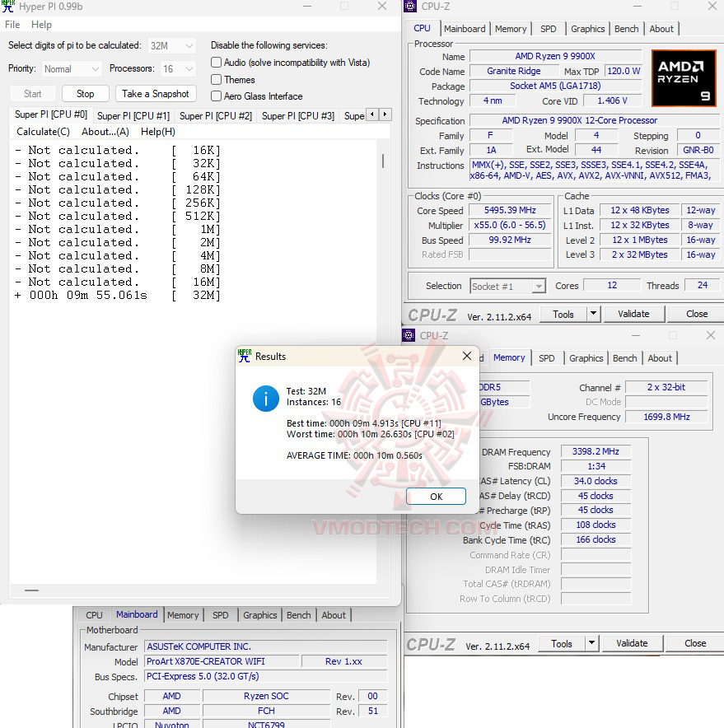
Task: Switch to Super PI [CPU #1] tab
Action: click(x=133, y=115)
